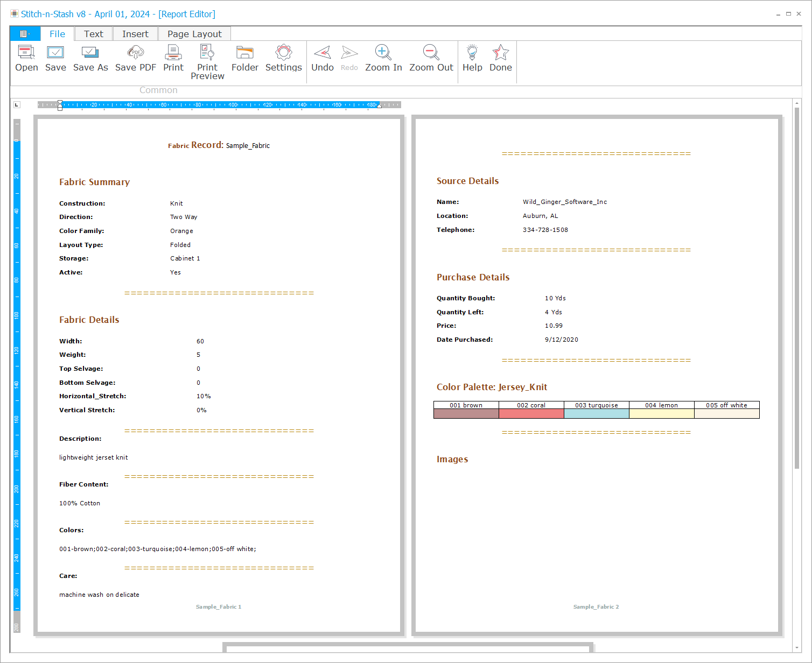Switch to the Insert tab
Screen dimensions: 812x663
[x=135, y=34]
